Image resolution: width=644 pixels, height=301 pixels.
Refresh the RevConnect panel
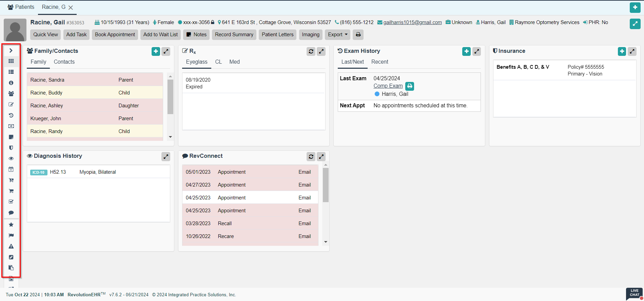(311, 156)
